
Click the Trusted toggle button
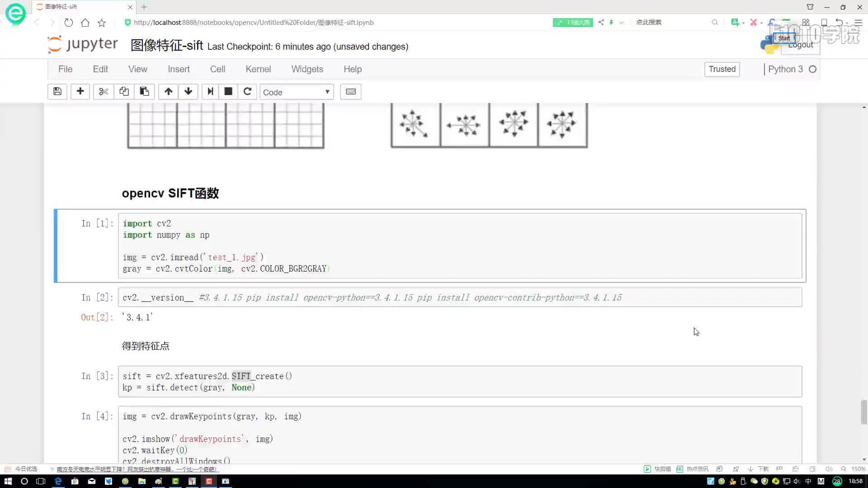722,69
